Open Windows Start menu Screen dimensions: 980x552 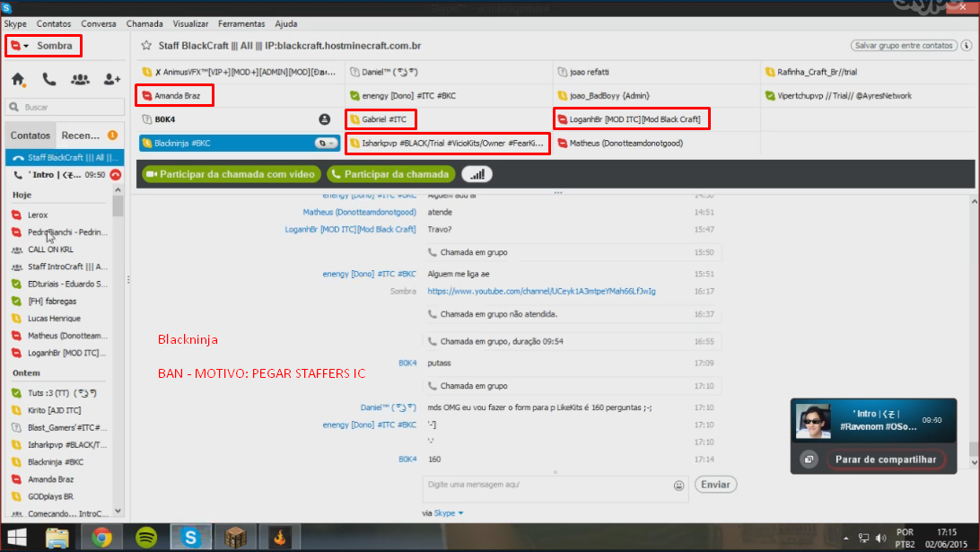coord(17,538)
